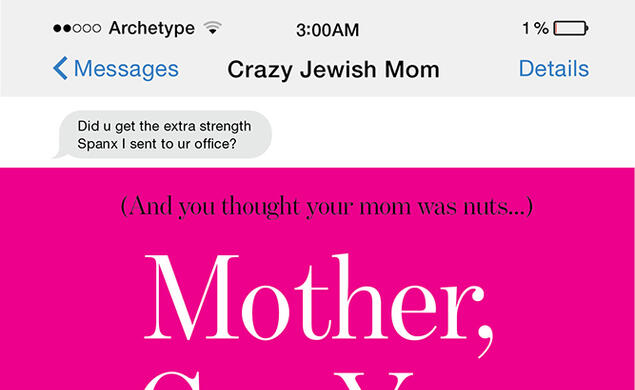635x390 pixels.
Task: Click the large white Mother title word
Action: (x=313, y=297)
